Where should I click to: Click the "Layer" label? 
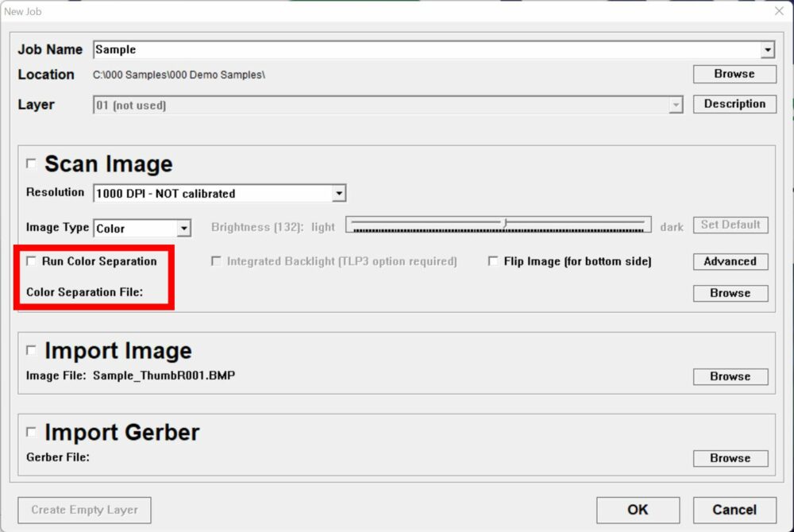(36, 105)
